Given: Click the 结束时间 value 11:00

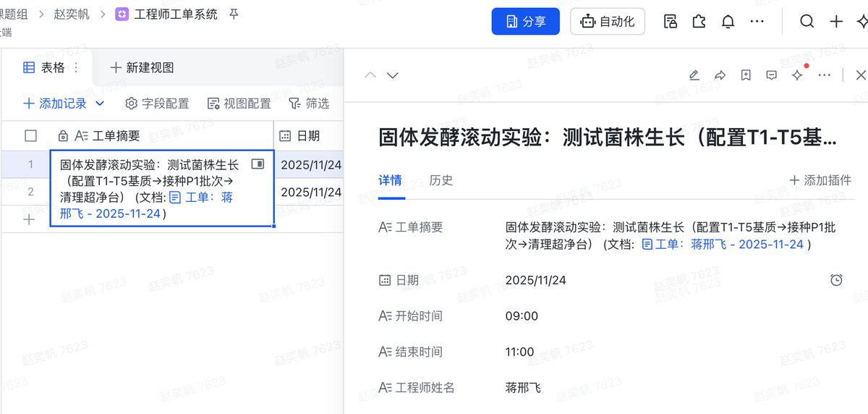Looking at the screenshot, I should (x=519, y=352).
